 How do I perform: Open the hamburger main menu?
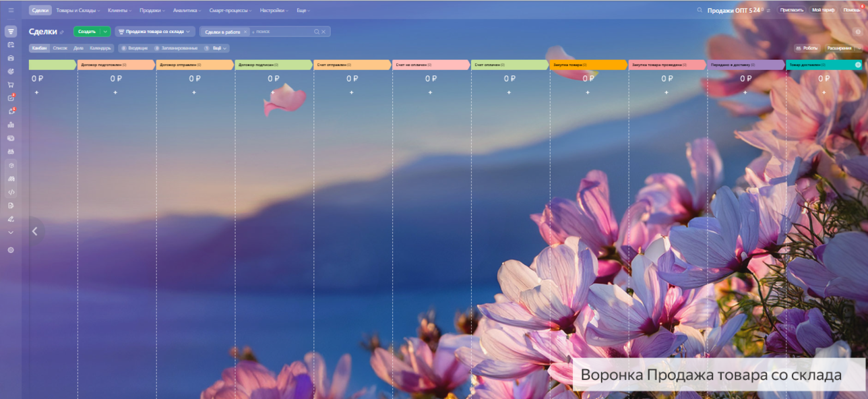coord(11,10)
